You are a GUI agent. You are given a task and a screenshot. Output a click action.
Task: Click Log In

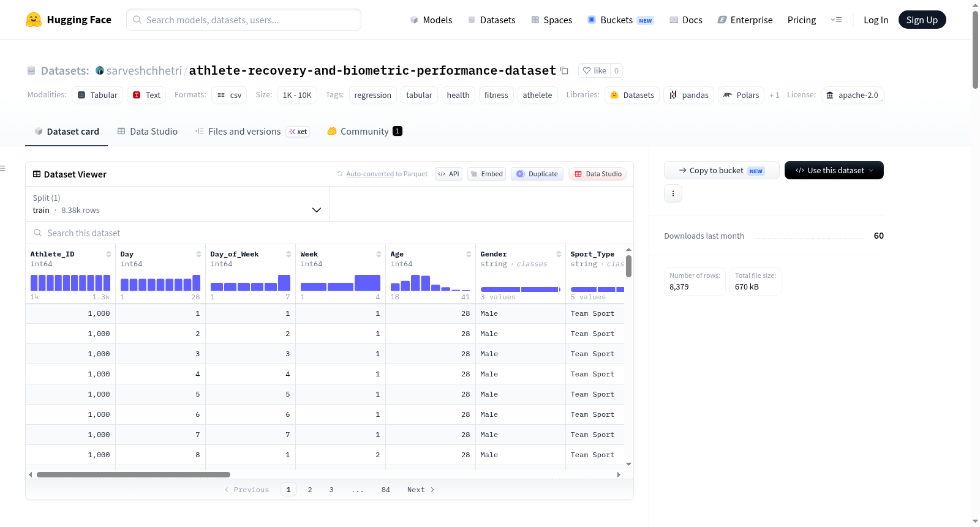(875, 20)
